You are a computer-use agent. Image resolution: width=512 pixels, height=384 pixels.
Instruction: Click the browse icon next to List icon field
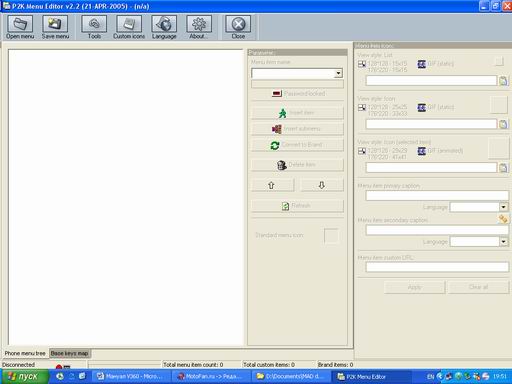pyautogui.click(x=503, y=81)
